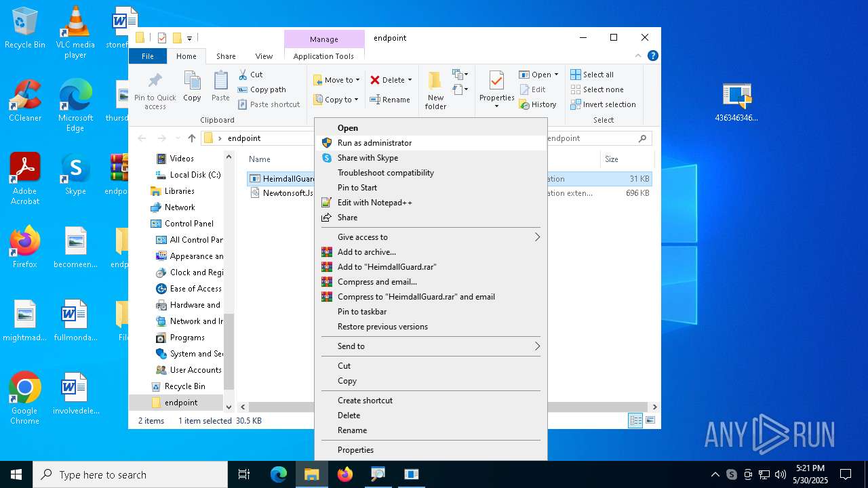Click the Up arrow navigation button
This screenshot has width=868, height=488.
point(192,138)
